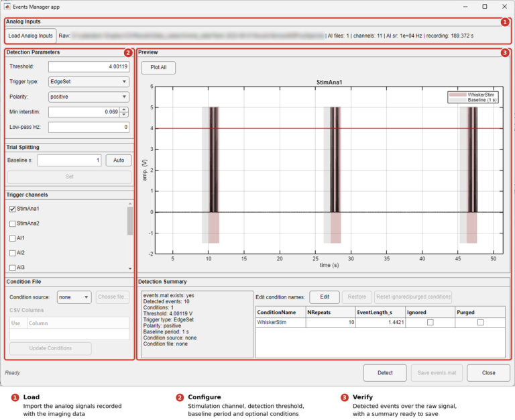Click the StimAna1 plot title

point(329,82)
